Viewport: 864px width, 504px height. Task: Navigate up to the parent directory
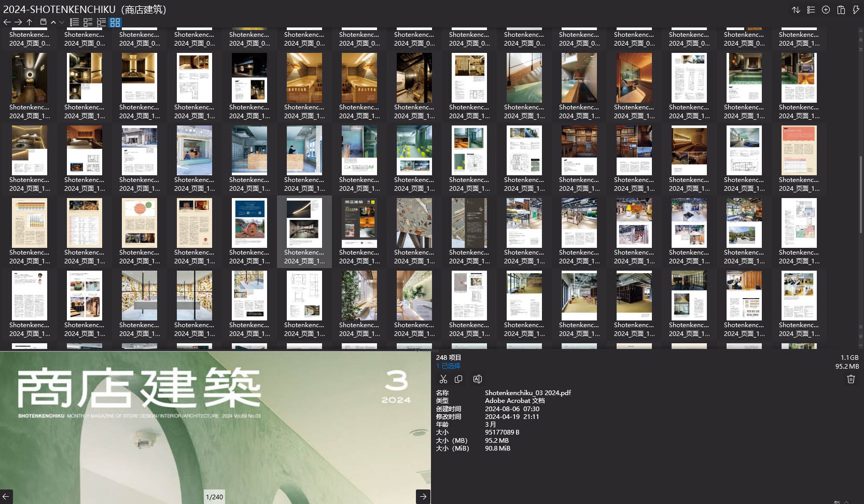30,22
